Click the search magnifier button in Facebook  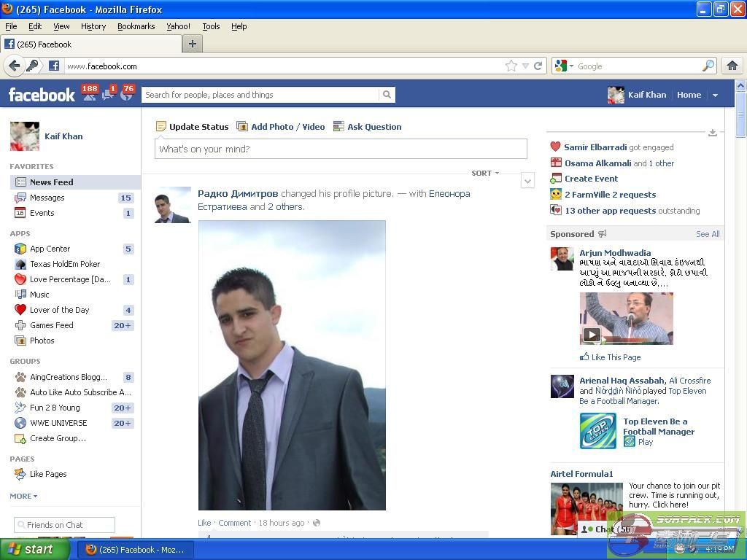pos(387,95)
